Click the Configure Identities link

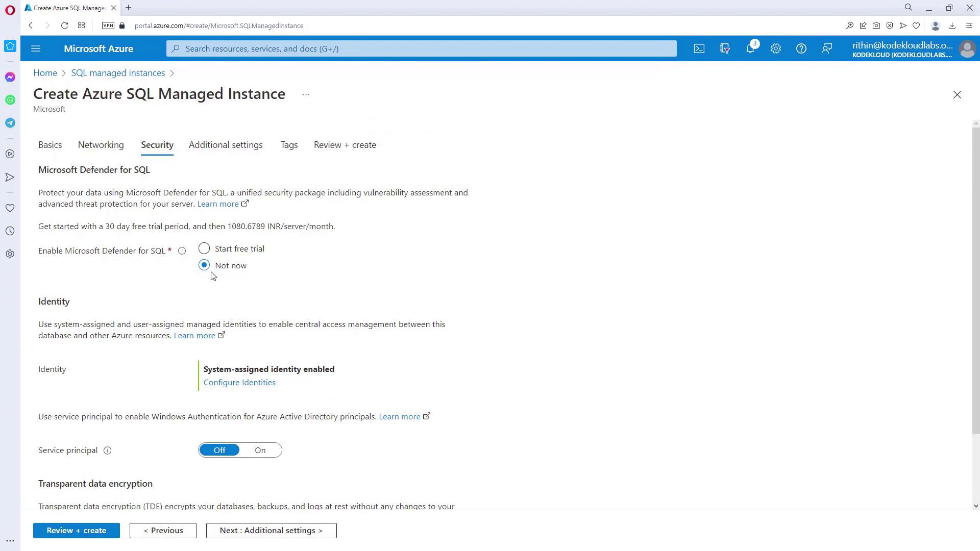click(x=239, y=383)
